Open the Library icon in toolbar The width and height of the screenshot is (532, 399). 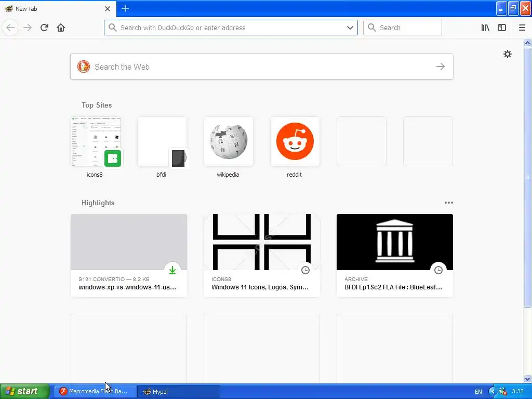[485, 28]
